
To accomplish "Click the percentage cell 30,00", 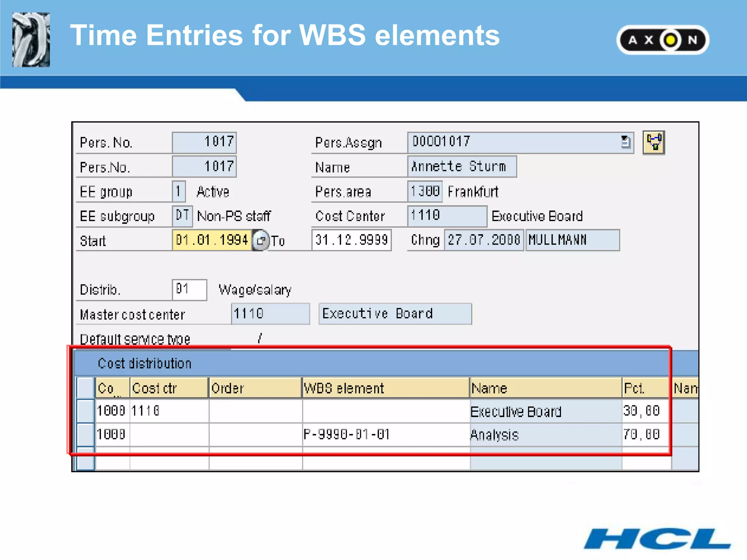I will 646,411.
